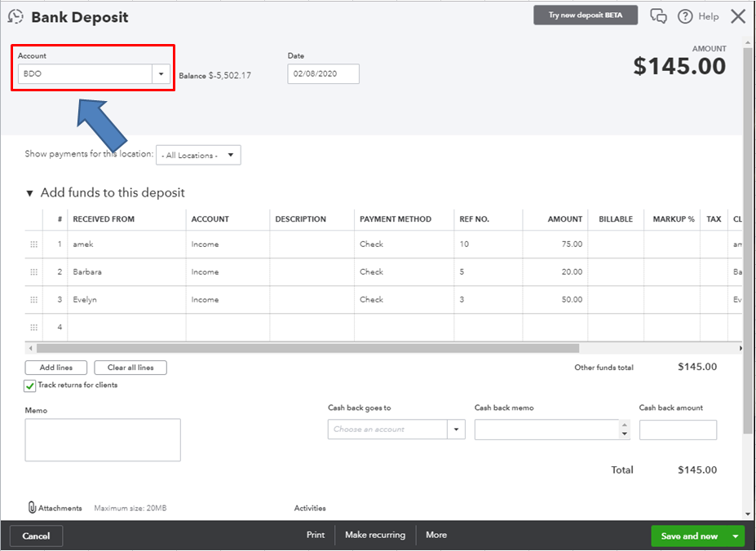Click the Help question mark icon
The width and height of the screenshot is (756, 551).
685,16
